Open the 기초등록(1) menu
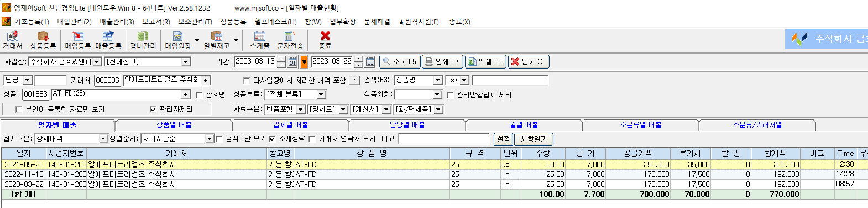Viewport: 868px width, 208px height. pyautogui.click(x=32, y=22)
